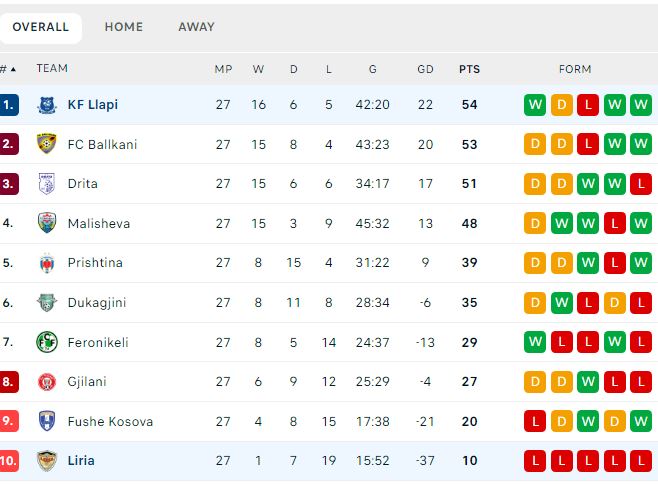Viewport: 658px width, 493px height.
Task: Click the FC Ballkani club logo
Action: pyautogui.click(x=47, y=144)
